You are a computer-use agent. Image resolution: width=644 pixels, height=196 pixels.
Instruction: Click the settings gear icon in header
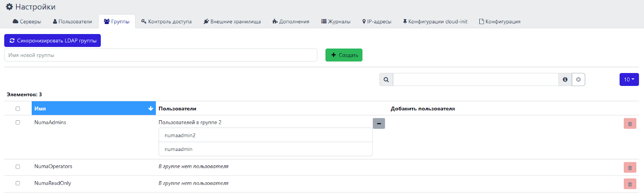coord(9,7)
